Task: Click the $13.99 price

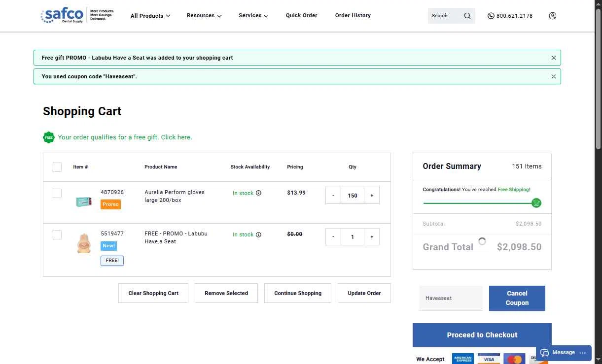Action: [x=296, y=193]
